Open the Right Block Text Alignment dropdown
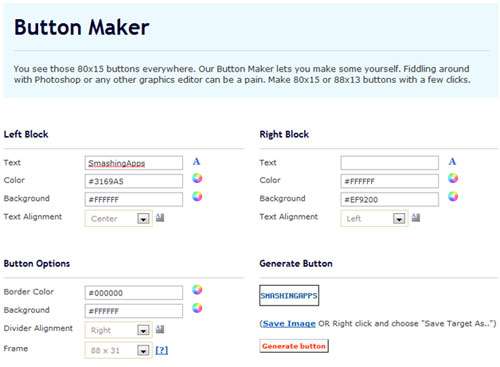This screenshot has width=500, height=367. [x=374, y=219]
